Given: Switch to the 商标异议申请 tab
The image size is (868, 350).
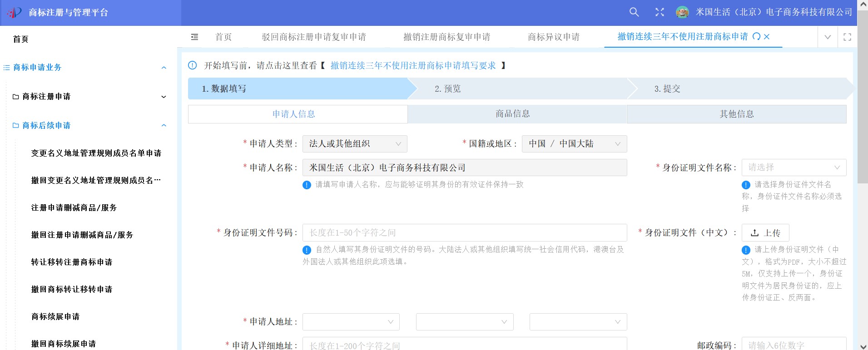Looking at the screenshot, I should coord(553,37).
